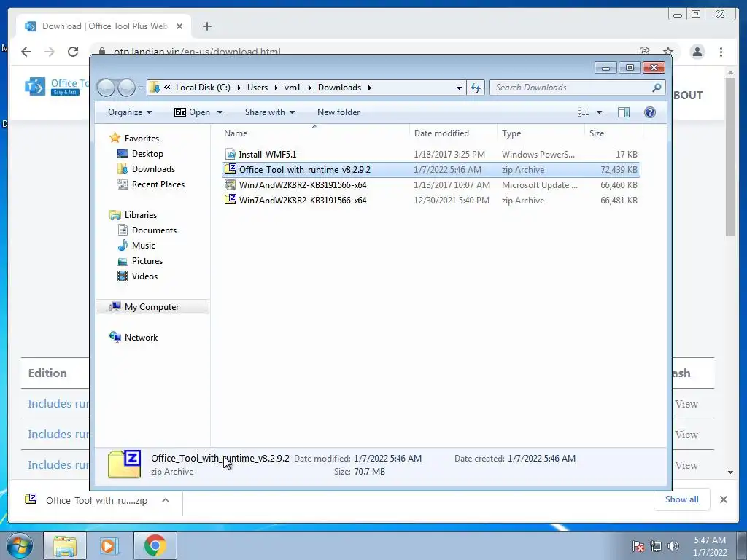
Task: Click Favorites header in navigation pane
Action: (x=142, y=138)
